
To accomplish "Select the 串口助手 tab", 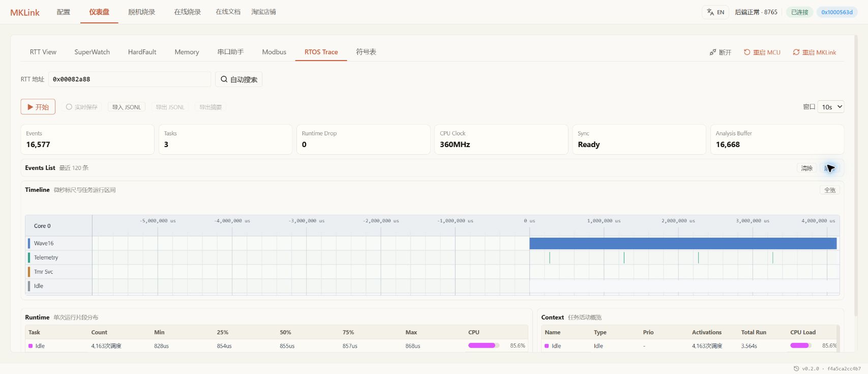I will pyautogui.click(x=230, y=52).
